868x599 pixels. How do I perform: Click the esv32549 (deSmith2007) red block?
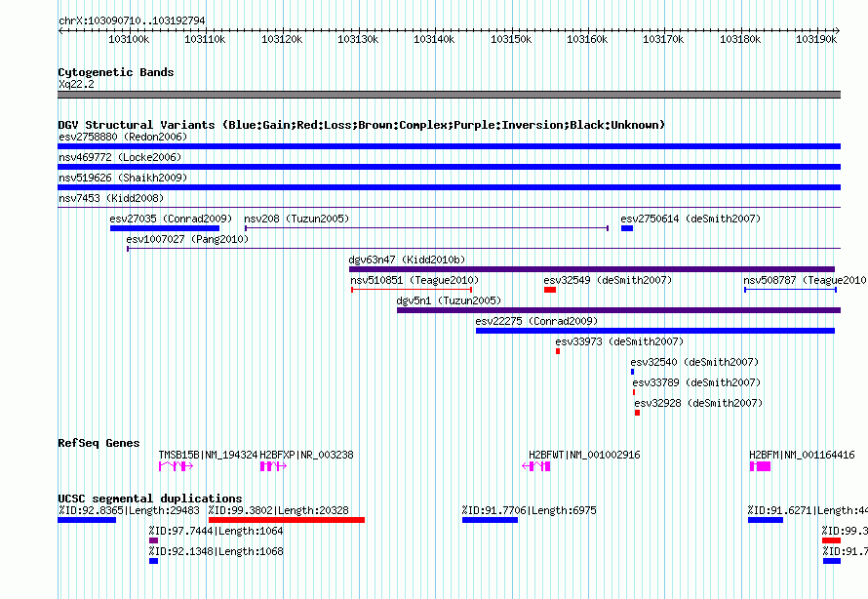coord(550,290)
